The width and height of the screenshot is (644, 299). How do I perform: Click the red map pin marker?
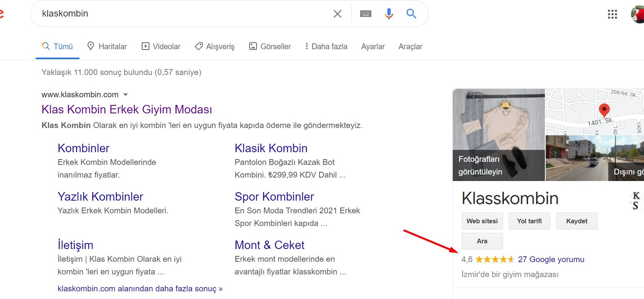point(604,110)
